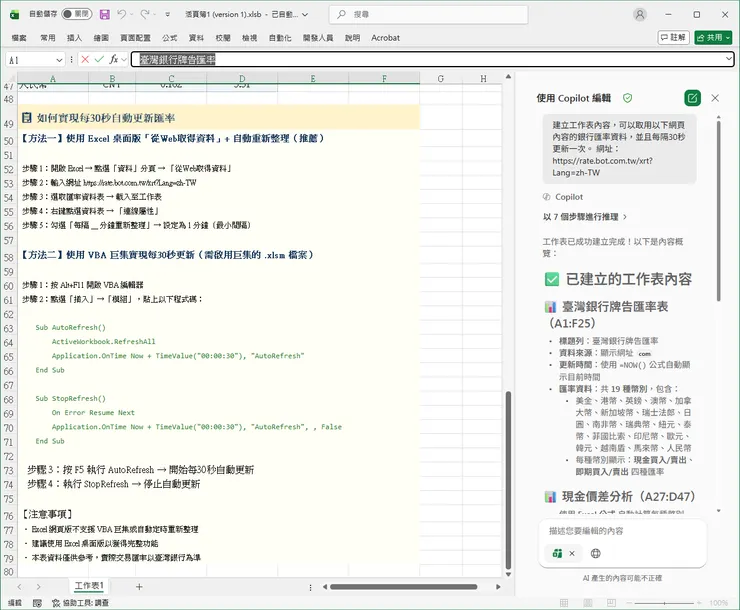This screenshot has height=610, width=740.
Task: Click the 共用 share button
Action: (713, 37)
